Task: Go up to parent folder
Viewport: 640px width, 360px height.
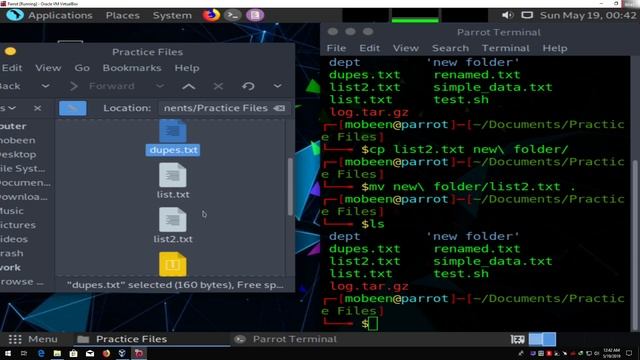Action: pyautogui.click(x=189, y=86)
